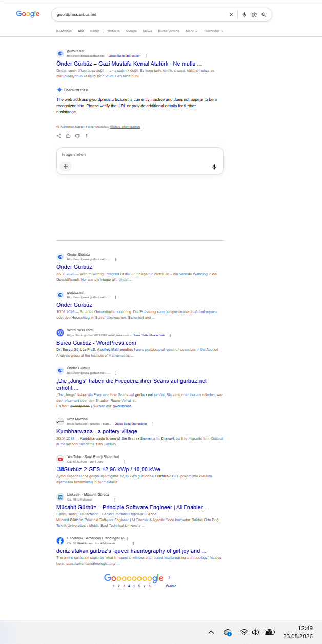Click the LinkedIn icon of Mücahit Gürbüz result
This screenshot has height=644, width=322.
[60, 497]
